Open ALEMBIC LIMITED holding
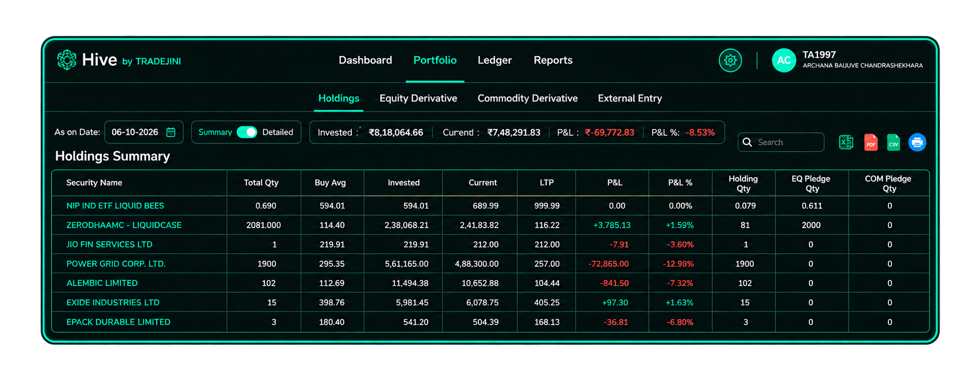The width and height of the screenshot is (980, 380). click(102, 283)
